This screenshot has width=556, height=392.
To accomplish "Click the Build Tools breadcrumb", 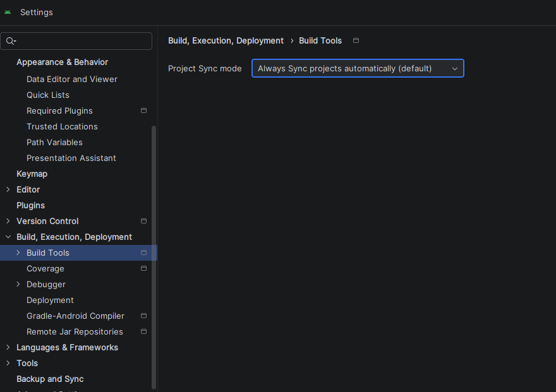I will coord(320,41).
